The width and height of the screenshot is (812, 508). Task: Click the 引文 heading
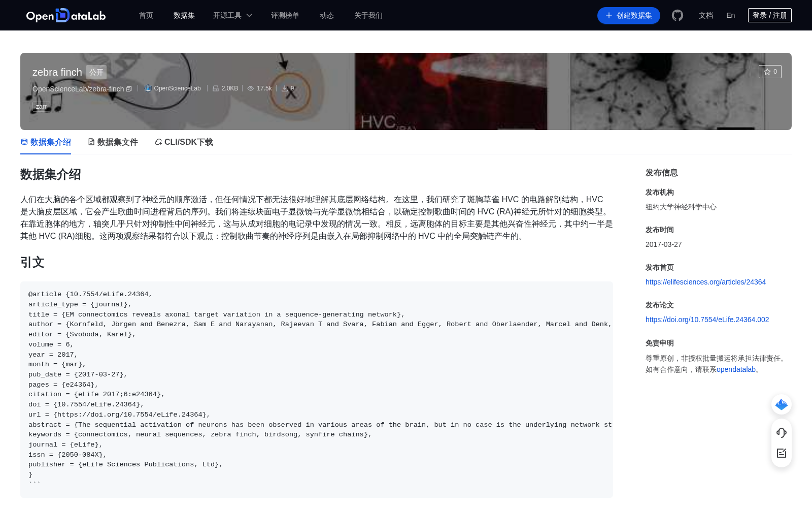click(32, 262)
